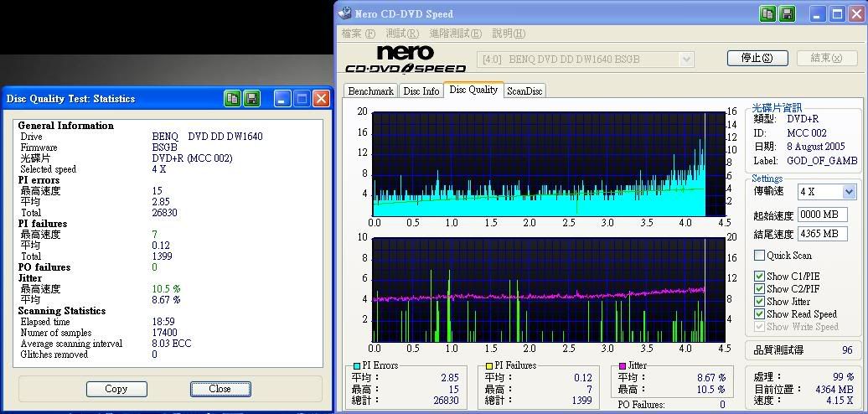Open the 4 X transfer speed dropdown
The width and height of the screenshot is (868, 414).
pyautogui.click(x=827, y=192)
